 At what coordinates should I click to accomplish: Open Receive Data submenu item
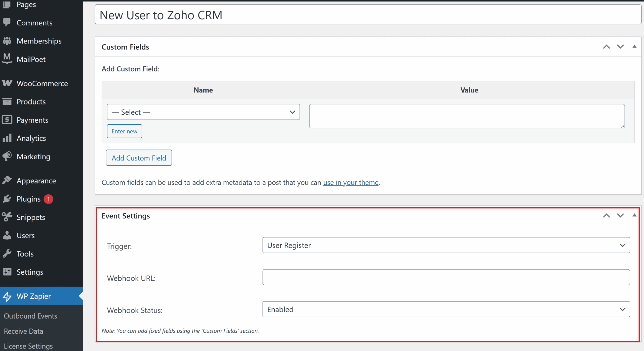coord(23,331)
